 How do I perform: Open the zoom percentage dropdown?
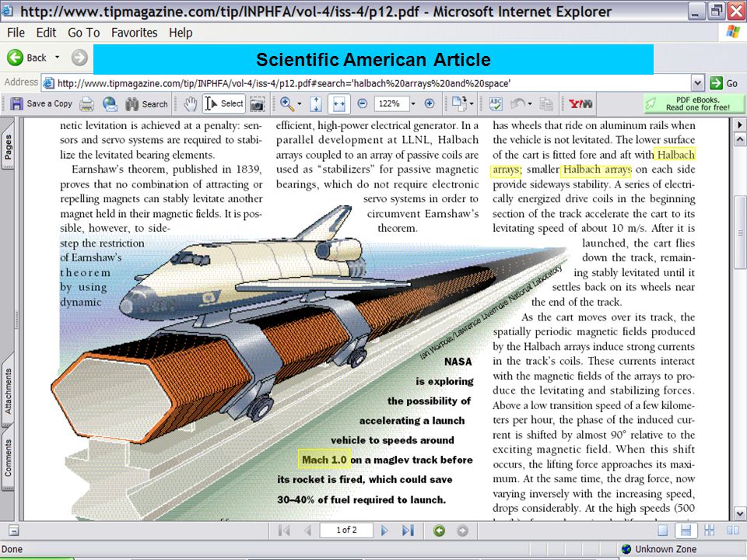[x=413, y=103]
